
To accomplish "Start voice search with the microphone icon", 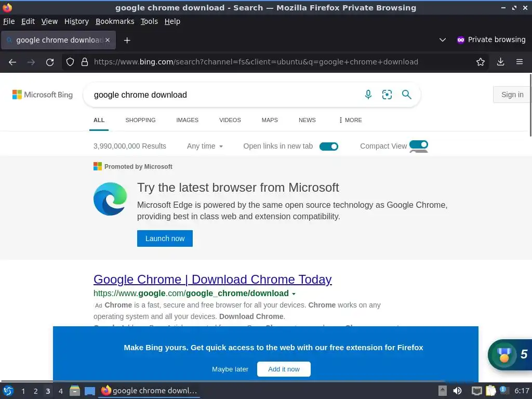I will coord(368,95).
